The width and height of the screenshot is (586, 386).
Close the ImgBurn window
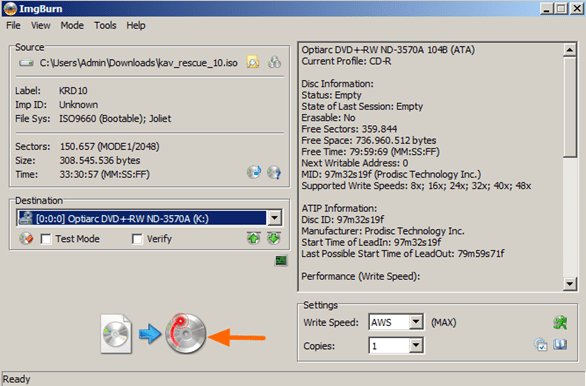[577, 9]
